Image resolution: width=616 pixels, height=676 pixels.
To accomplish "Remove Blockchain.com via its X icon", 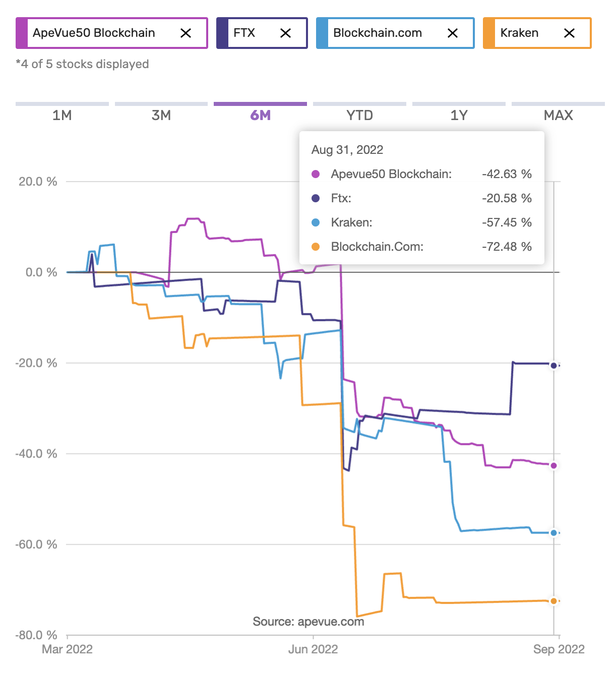I will pos(453,33).
